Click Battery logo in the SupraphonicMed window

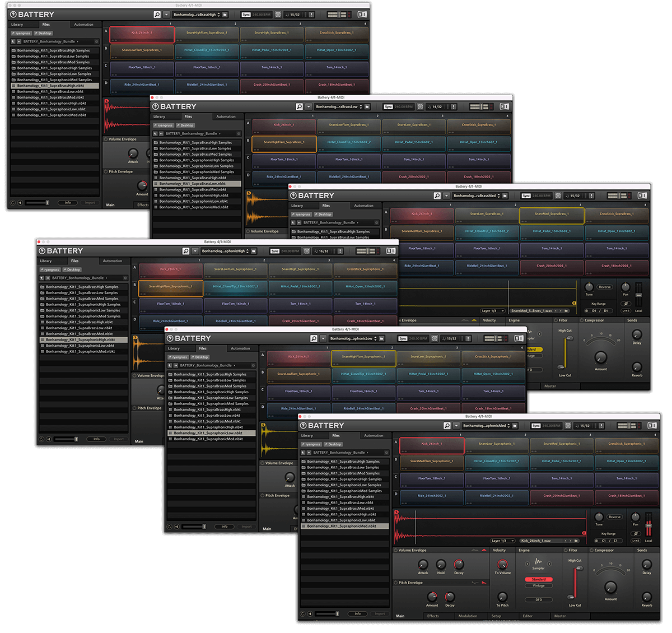pos(323,426)
